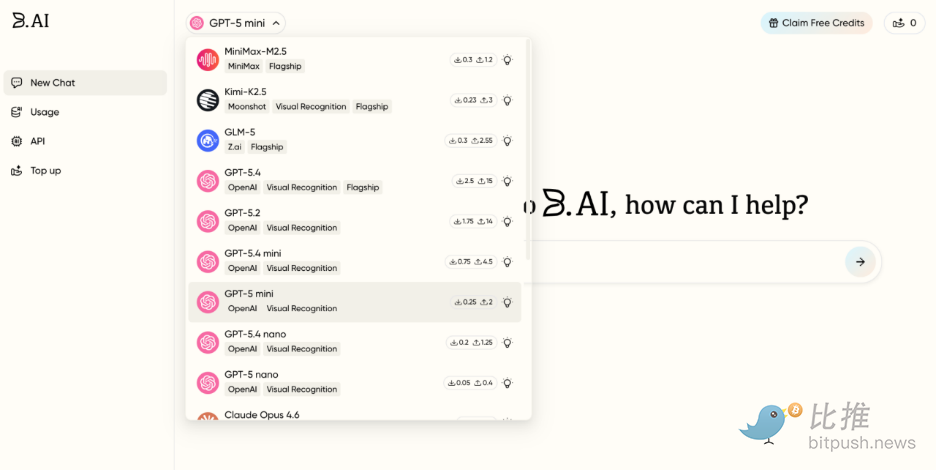
Task: Click the Top up wallet icon
Action: point(16,171)
